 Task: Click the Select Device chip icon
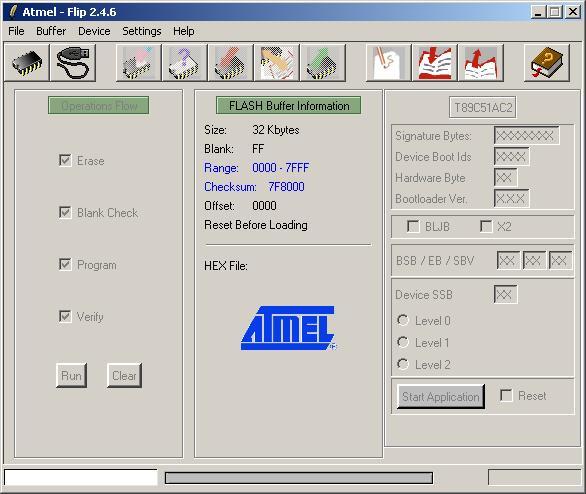tap(27, 62)
